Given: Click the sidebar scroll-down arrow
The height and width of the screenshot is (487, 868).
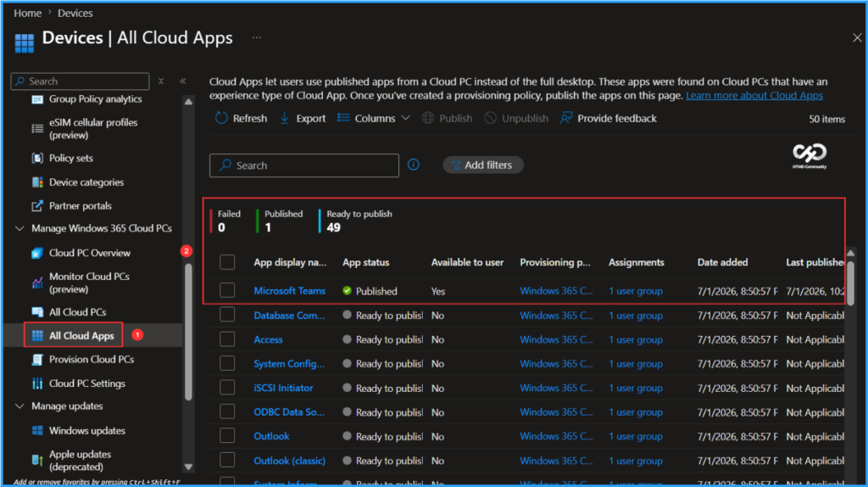Looking at the screenshot, I should pyautogui.click(x=188, y=467).
